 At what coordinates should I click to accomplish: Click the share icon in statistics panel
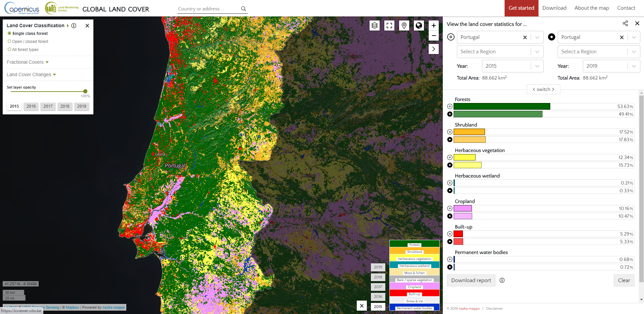click(x=625, y=23)
